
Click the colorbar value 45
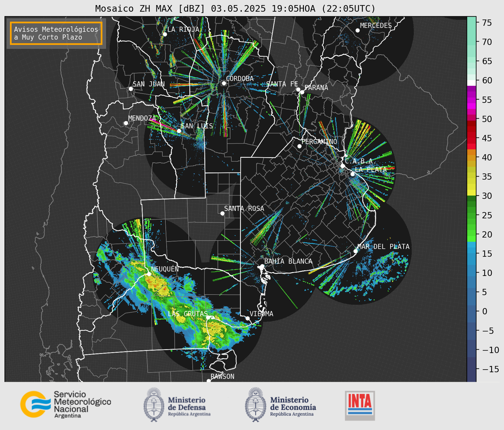tap(487, 138)
